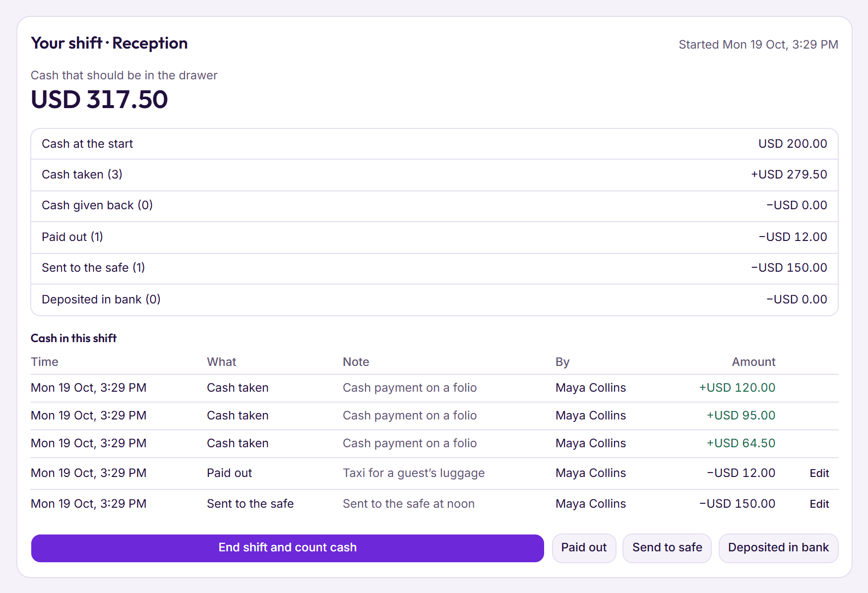Click the Time column header
Viewport: 868px width, 593px height.
click(45, 362)
